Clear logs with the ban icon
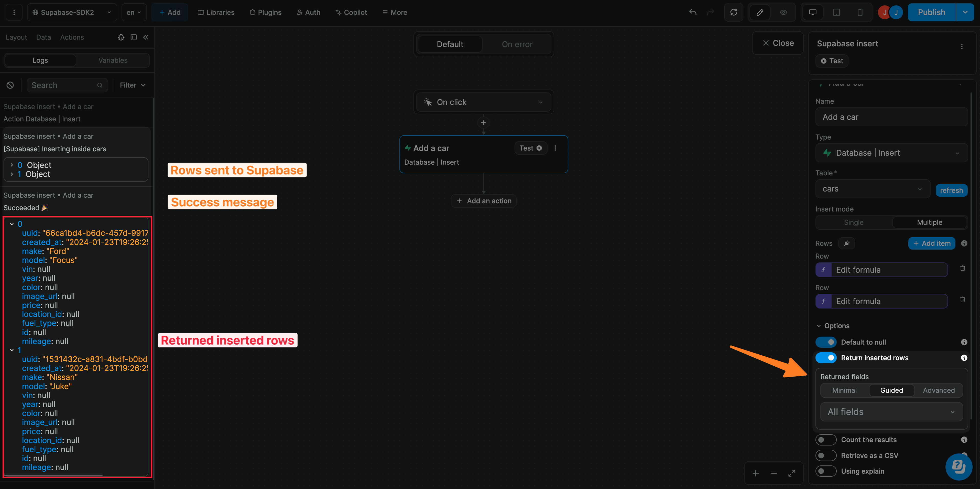 click(x=10, y=85)
